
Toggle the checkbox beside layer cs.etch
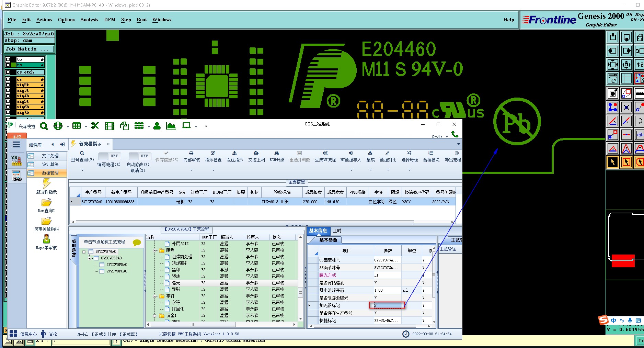click(x=8, y=72)
